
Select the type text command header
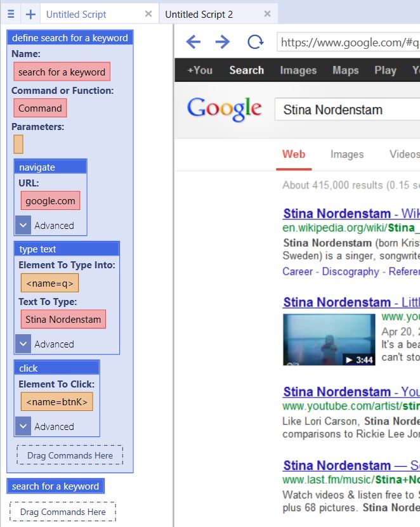67,249
